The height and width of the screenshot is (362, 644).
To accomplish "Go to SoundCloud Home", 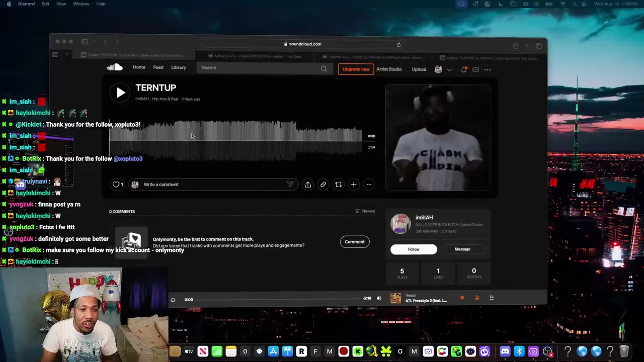I will [x=139, y=67].
